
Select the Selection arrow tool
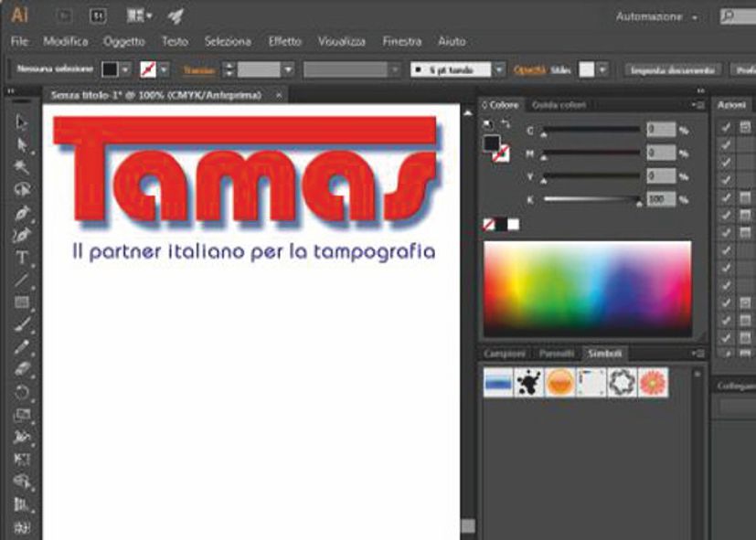pyautogui.click(x=21, y=122)
